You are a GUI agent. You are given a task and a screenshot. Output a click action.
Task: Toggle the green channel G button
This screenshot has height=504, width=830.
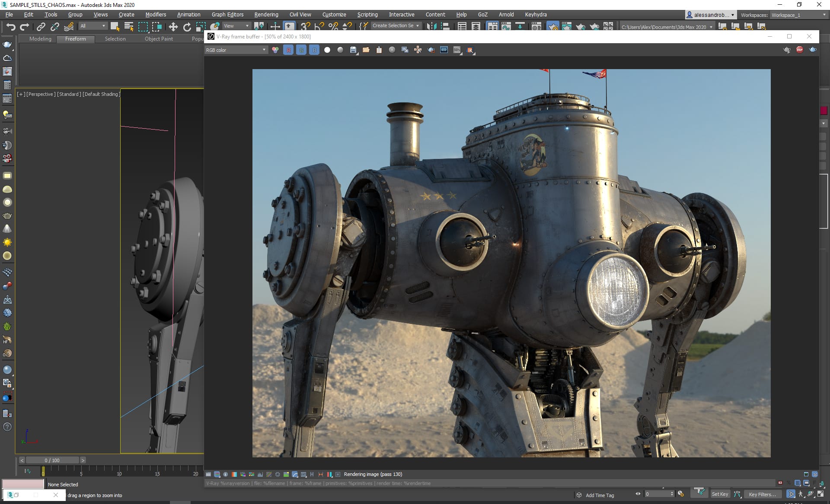coord(301,50)
